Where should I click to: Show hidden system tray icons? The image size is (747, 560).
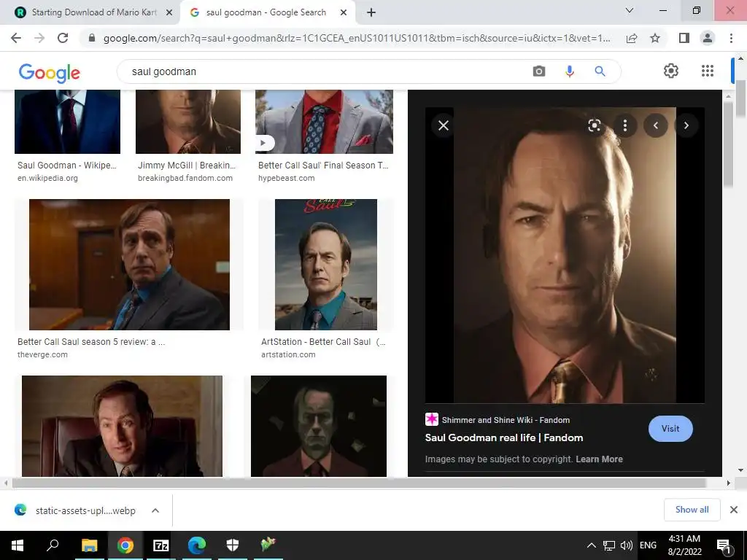(591, 545)
